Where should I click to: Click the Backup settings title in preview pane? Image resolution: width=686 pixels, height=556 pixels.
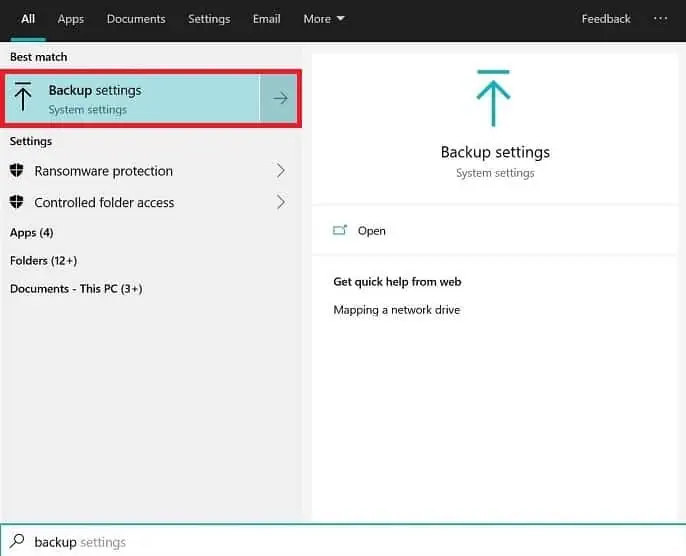click(x=495, y=152)
